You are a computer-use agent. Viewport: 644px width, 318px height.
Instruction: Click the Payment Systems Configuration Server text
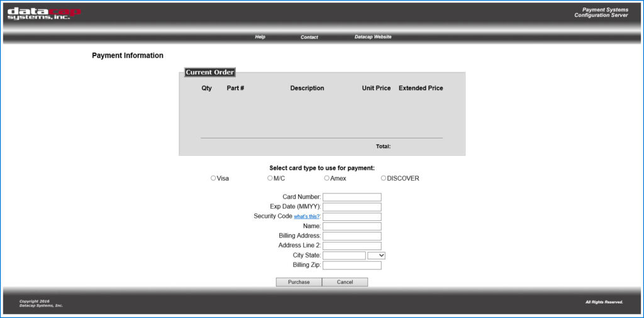601,13
